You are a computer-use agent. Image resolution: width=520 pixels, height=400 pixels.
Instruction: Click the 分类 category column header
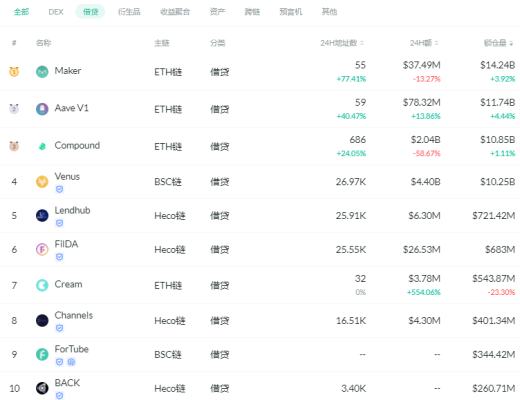218,43
